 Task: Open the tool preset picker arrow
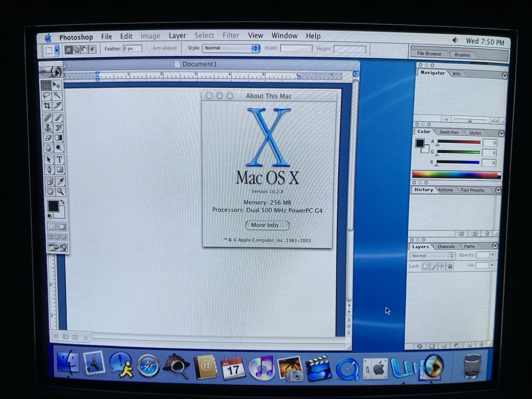pyautogui.click(x=57, y=51)
